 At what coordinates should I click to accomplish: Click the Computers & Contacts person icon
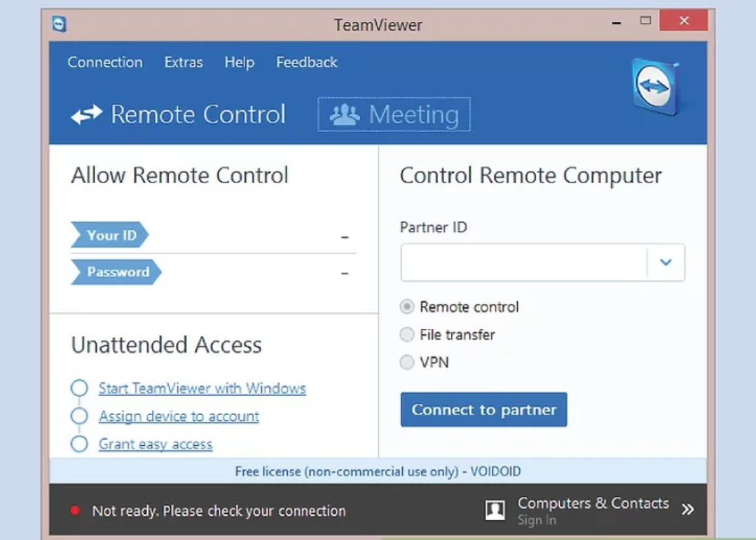point(495,510)
